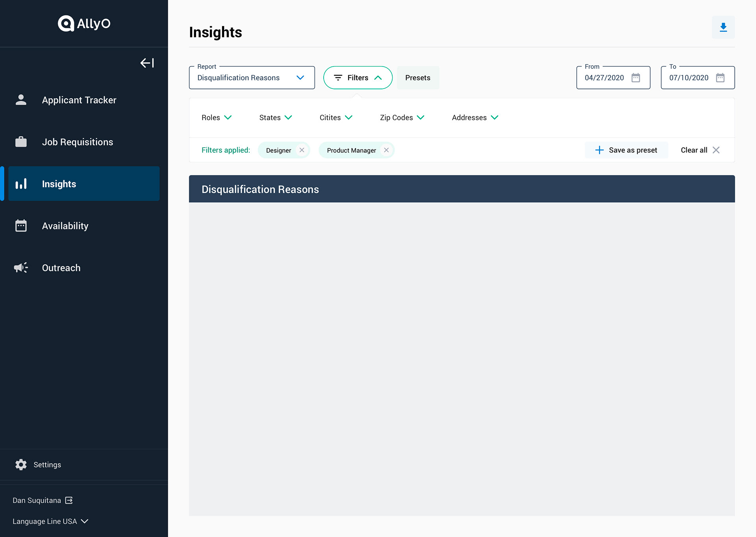Click the Job Requisitions briefcase icon

(x=21, y=142)
